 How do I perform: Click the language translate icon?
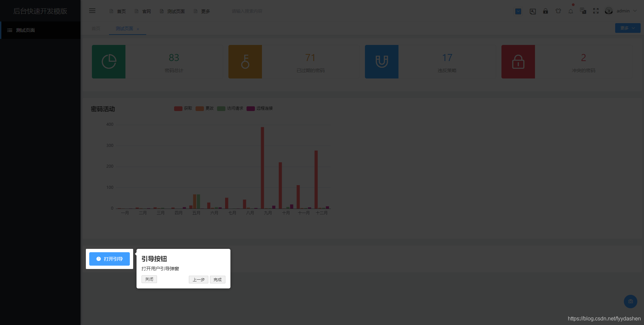(583, 11)
